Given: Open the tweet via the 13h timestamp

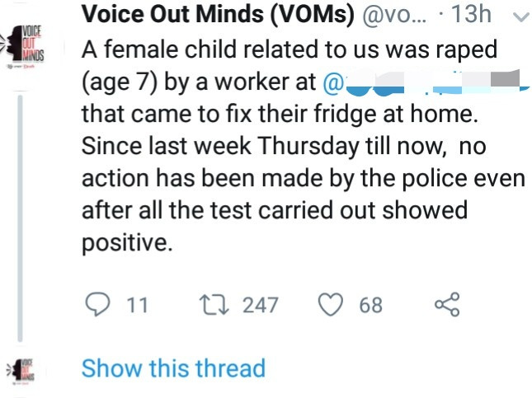Looking at the screenshot, I should click(x=474, y=15).
